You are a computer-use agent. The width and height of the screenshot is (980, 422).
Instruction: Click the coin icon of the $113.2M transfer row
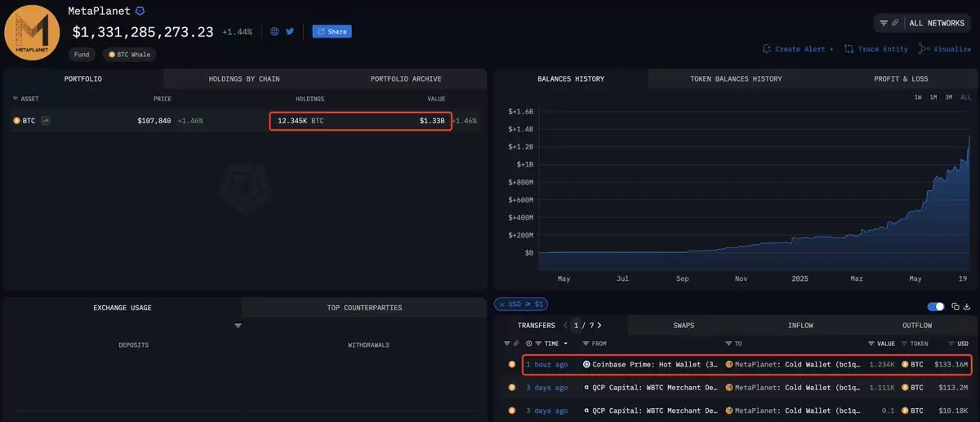coord(511,387)
